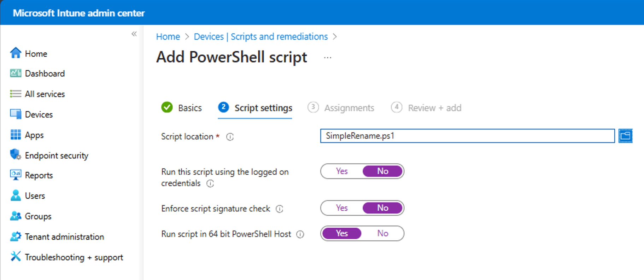The height and width of the screenshot is (280, 644).
Task: Collapse the left navigation sidebar
Action: tap(134, 34)
